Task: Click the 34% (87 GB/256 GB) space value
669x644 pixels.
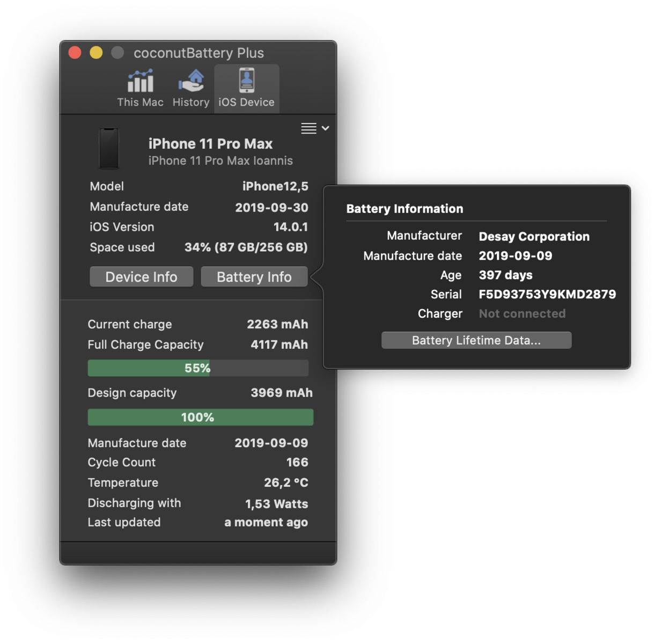Action: tap(246, 247)
